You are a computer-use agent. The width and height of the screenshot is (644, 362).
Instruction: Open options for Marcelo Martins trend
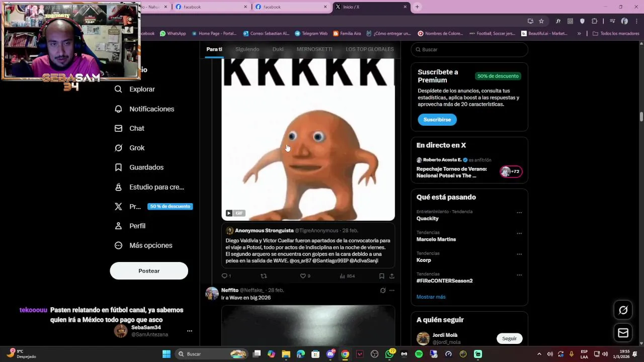(x=519, y=233)
